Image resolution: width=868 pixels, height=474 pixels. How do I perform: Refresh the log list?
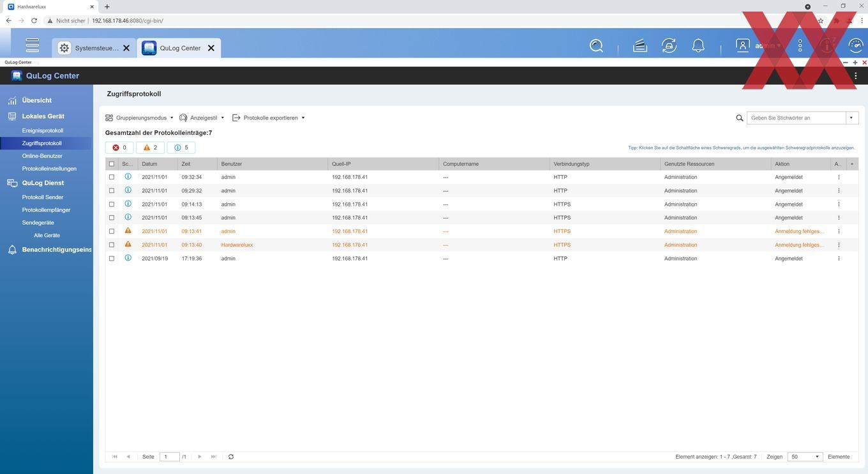point(231,457)
